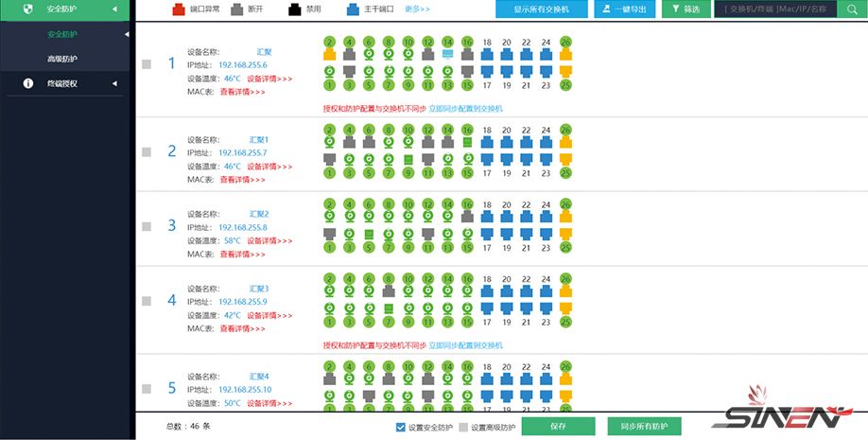Select green square port 7 icon of switch 4

(x=389, y=308)
